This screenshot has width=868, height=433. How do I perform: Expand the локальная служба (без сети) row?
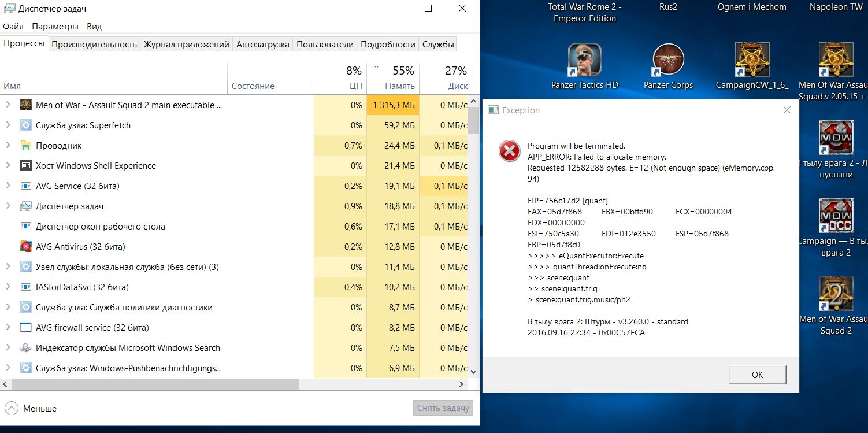[8, 267]
